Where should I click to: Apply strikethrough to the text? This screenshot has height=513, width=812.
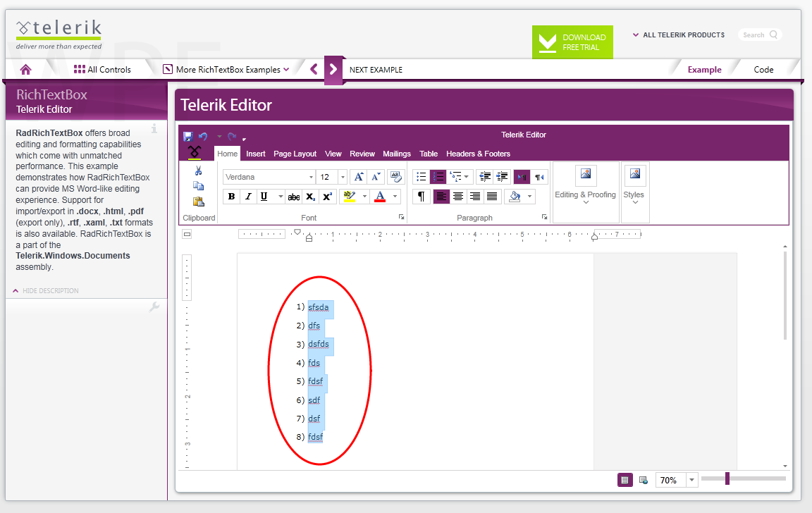[294, 197]
